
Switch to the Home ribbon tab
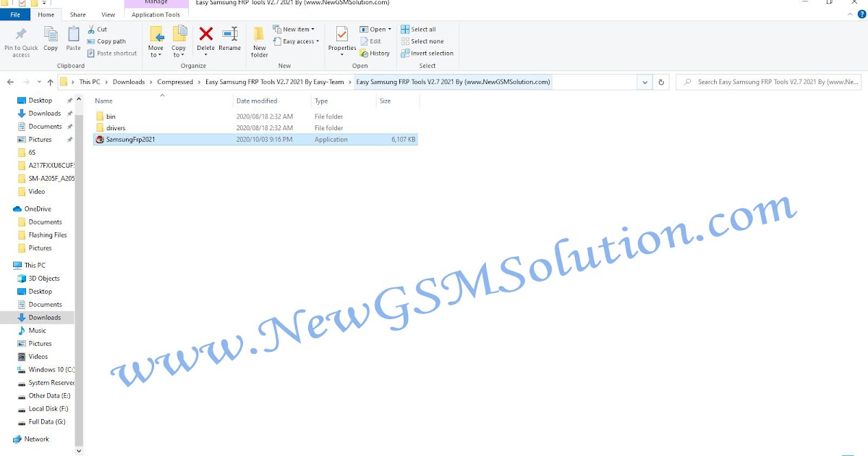(x=46, y=14)
